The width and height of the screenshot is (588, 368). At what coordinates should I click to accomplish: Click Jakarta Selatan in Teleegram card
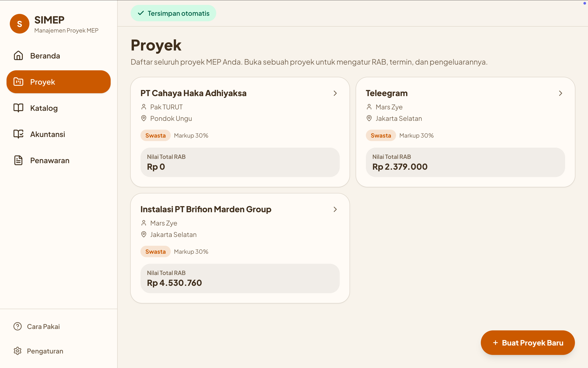(x=399, y=119)
